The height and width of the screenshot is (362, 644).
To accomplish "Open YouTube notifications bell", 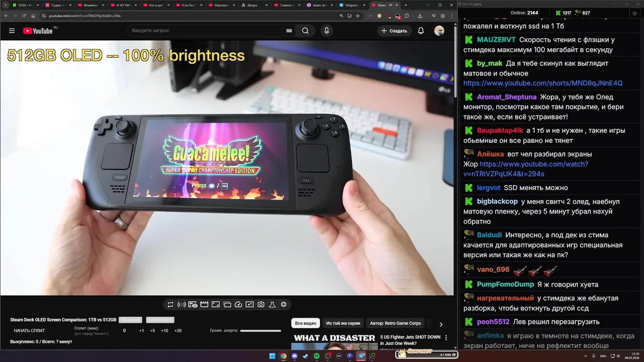I will point(421,31).
